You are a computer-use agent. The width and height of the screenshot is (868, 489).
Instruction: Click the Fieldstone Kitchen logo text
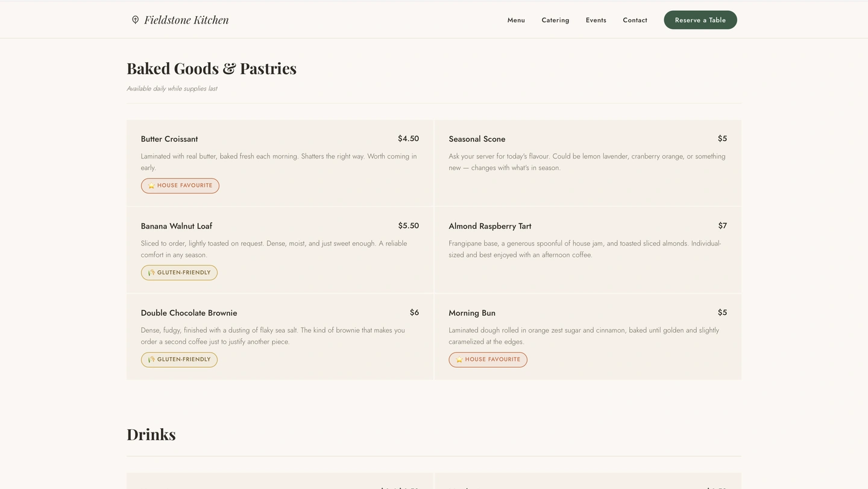[x=186, y=20]
